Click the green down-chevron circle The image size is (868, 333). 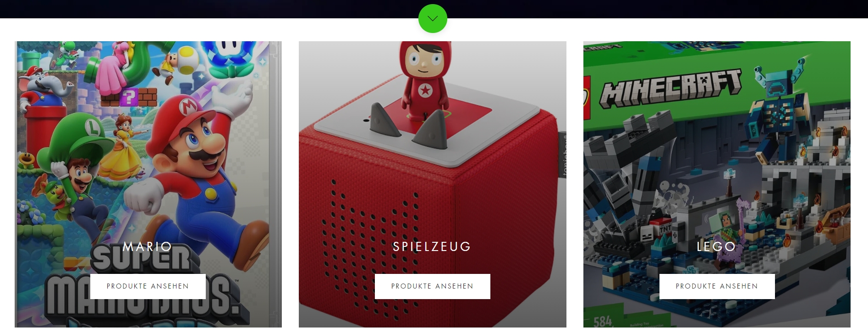pos(433,18)
